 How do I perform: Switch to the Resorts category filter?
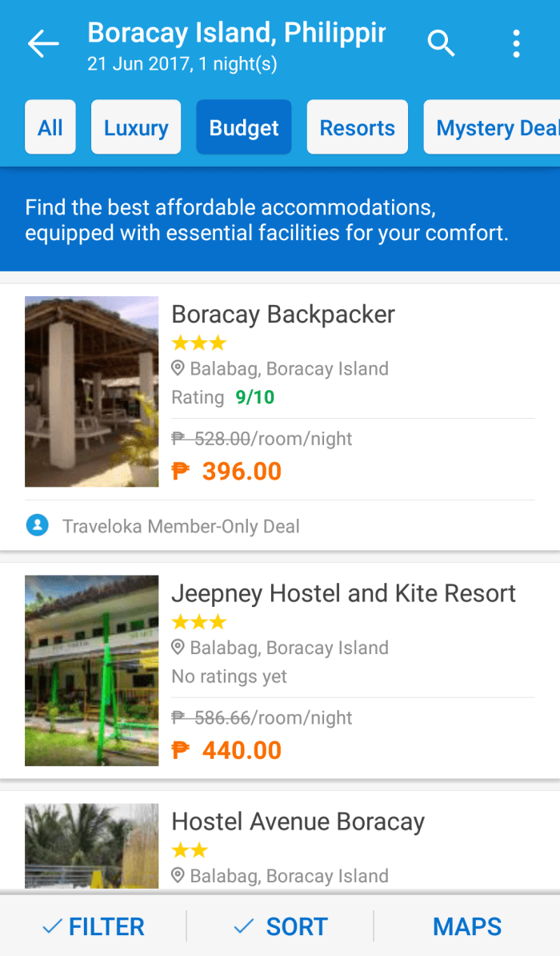[357, 127]
